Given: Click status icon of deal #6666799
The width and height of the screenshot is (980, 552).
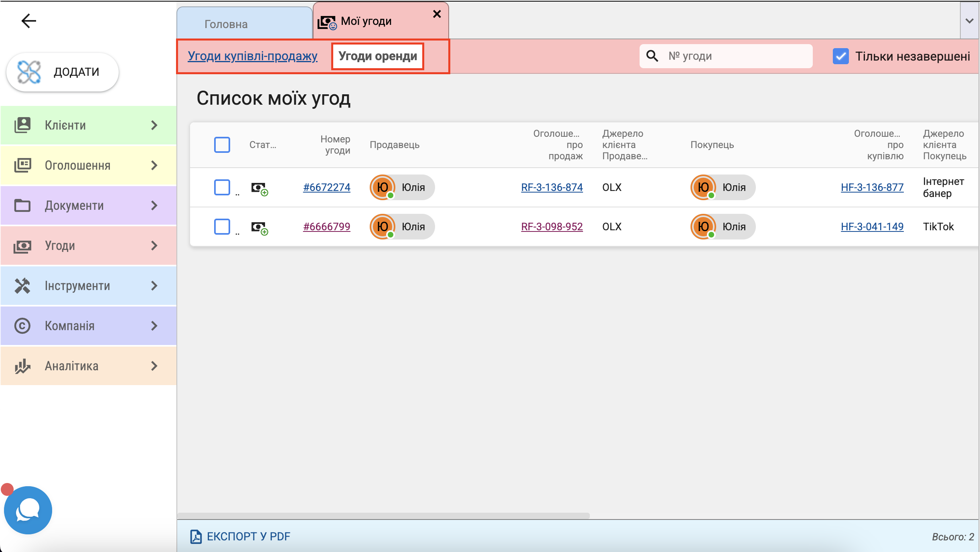Looking at the screenshot, I should [259, 228].
